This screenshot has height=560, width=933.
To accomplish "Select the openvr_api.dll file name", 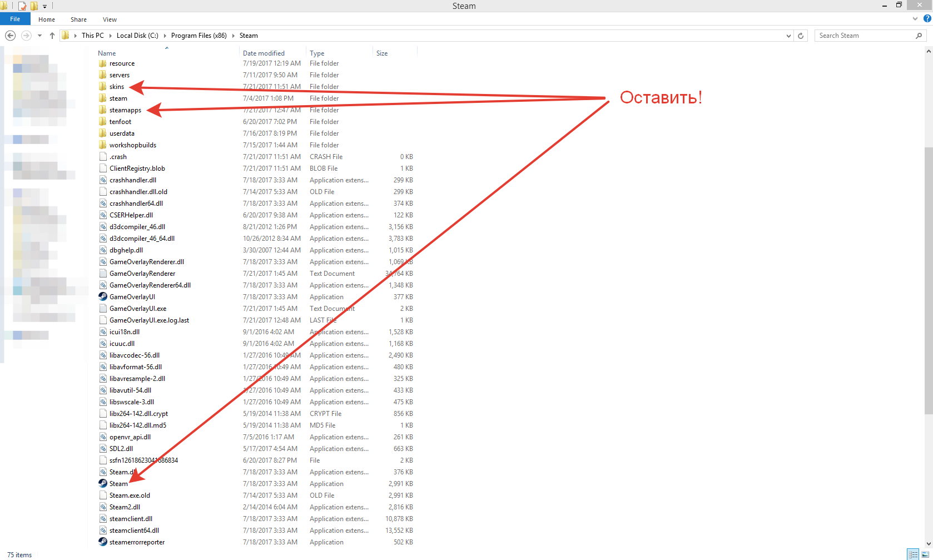I will pos(130,437).
